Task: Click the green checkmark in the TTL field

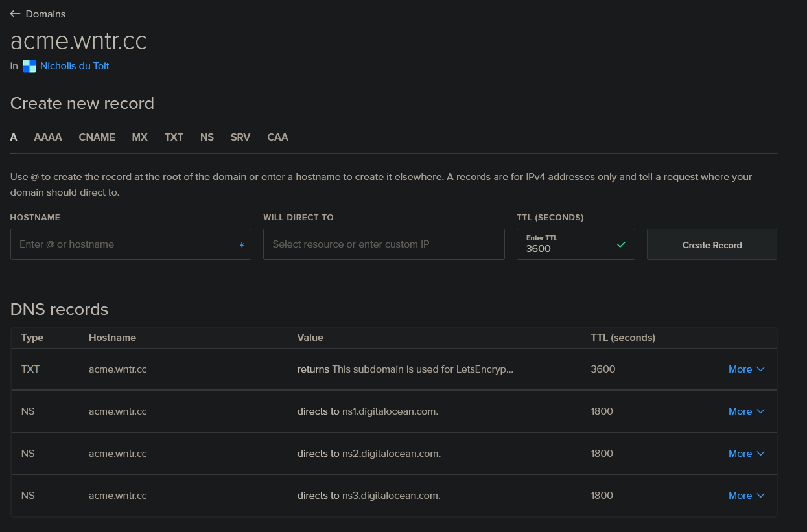Action: tap(621, 244)
